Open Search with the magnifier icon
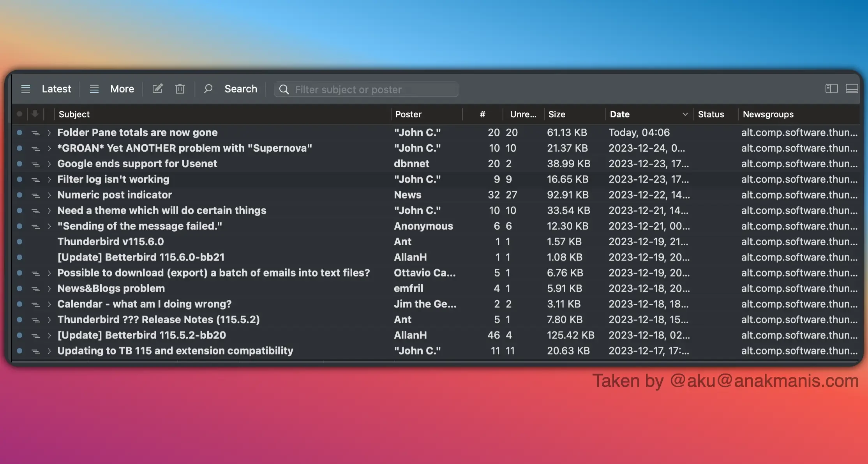The width and height of the screenshot is (868, 464). 208,89
